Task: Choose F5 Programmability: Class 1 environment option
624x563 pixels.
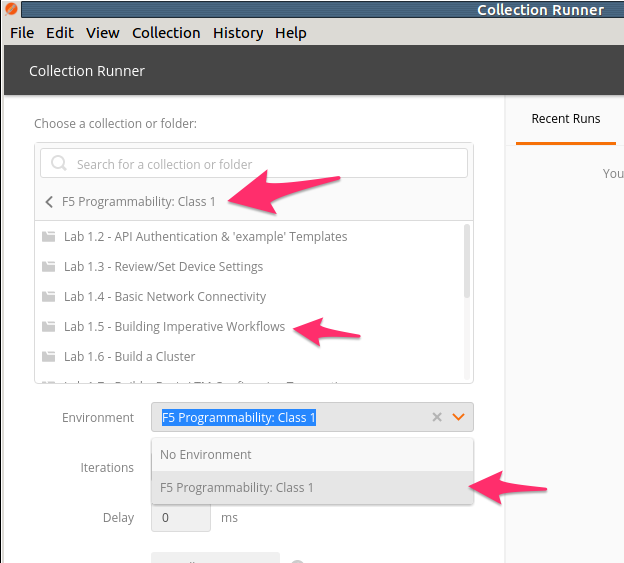Action: [x=312, y=488]
